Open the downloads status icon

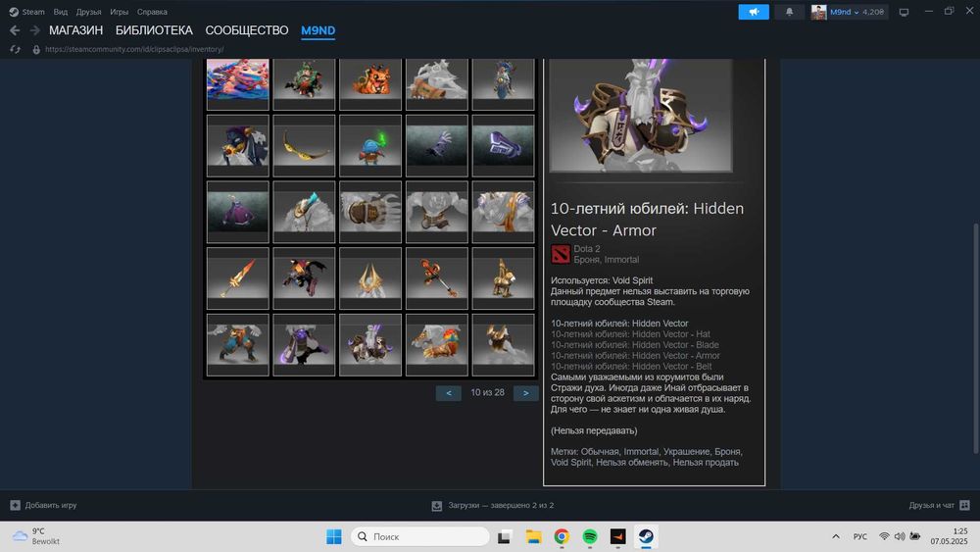(437, 506)
